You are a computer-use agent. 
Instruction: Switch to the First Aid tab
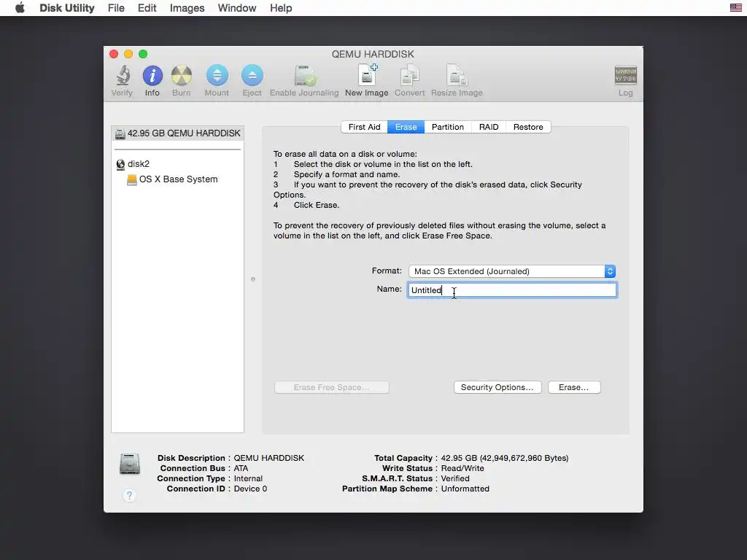pyautogui.click(x=365, y=127)
